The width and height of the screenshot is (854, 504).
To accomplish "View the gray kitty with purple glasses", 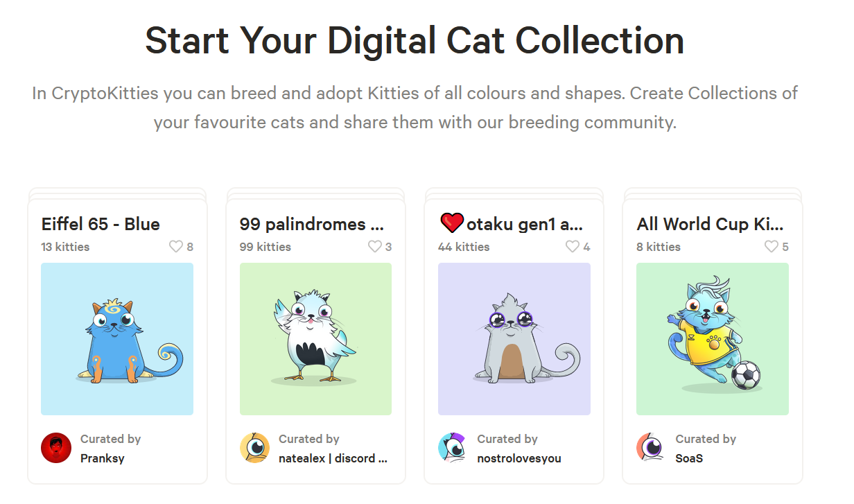I will [x=514, y=339].
